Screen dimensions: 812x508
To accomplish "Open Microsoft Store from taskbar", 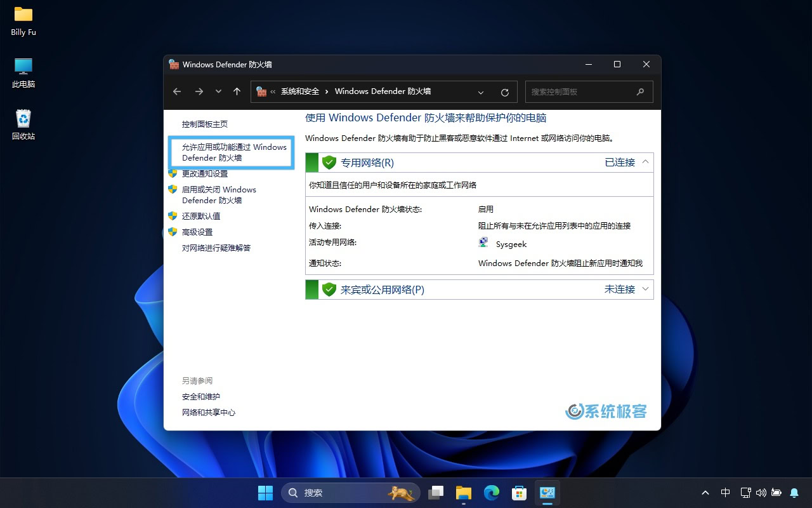I will coord(520,493).
